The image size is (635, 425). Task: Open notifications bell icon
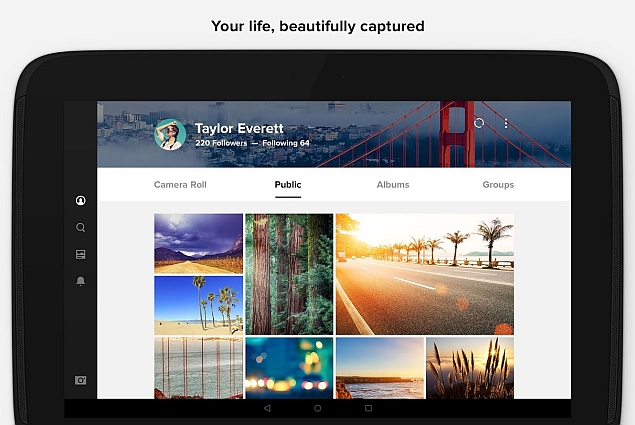[81, 281]
